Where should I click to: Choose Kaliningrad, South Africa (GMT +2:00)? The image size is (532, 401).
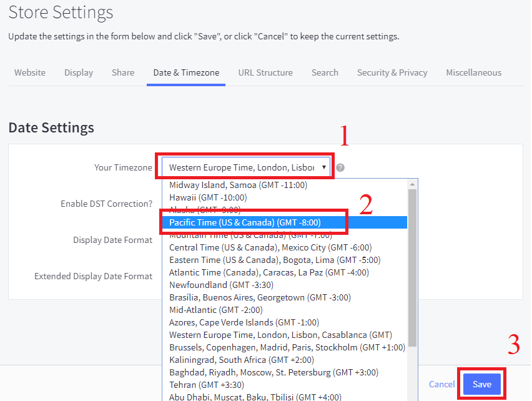pos(285,360)
